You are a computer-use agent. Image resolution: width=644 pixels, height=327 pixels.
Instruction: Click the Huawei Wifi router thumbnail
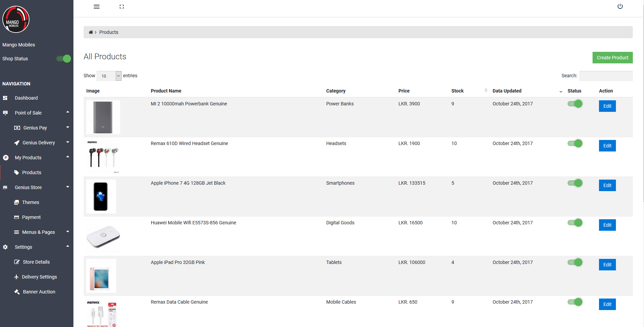(103, 236)
